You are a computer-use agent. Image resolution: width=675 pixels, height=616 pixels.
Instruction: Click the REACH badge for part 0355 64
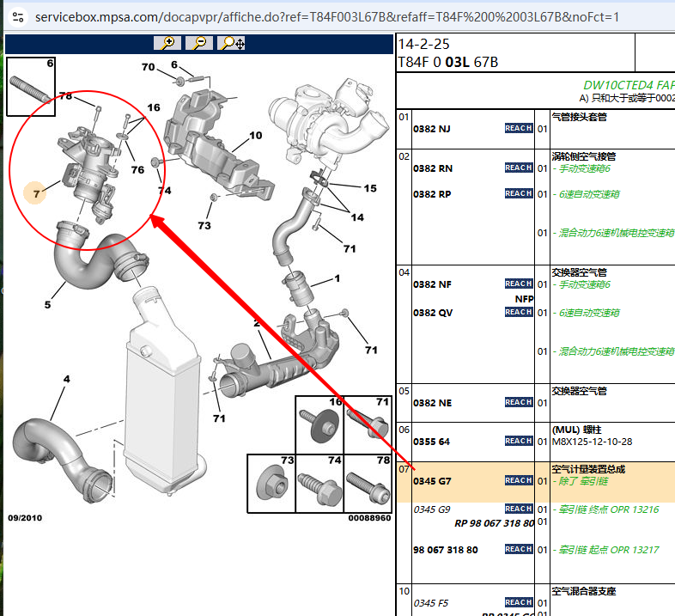tap(518, 441)
